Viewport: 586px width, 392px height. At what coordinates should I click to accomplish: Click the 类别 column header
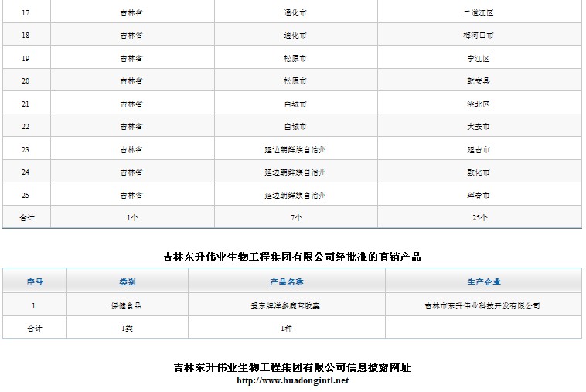[x=128, y=282]
